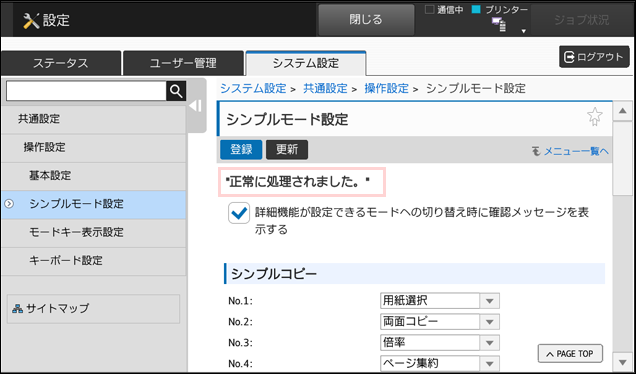The height and width of the screenshot is (374, 636).
Task: Select the システム設定 tab
Action: pyautogui.click(x=306, y=63)
